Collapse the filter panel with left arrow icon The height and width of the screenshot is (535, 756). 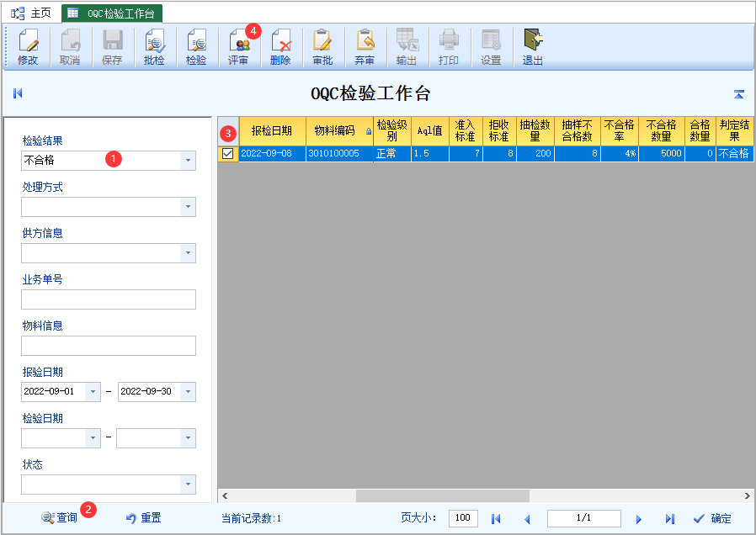click(x=18, y=93)
